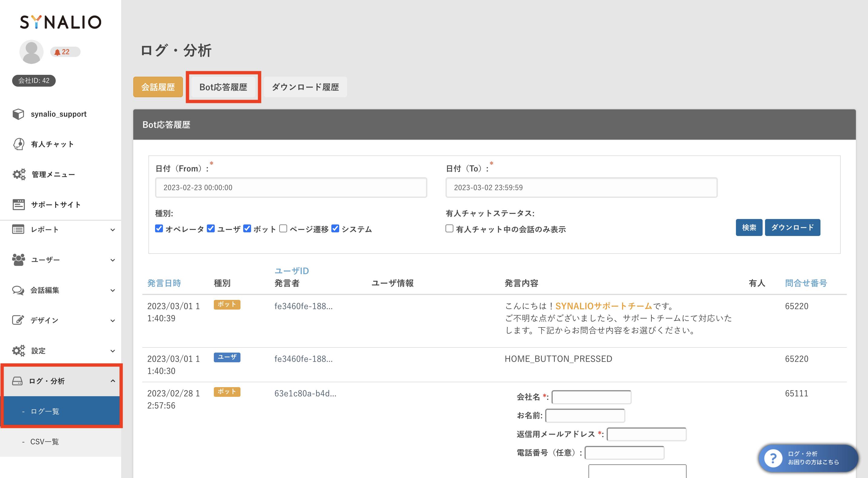Screen dimensions: 868x478
Task: Click the SYNALIO logo
Action: 61,22
